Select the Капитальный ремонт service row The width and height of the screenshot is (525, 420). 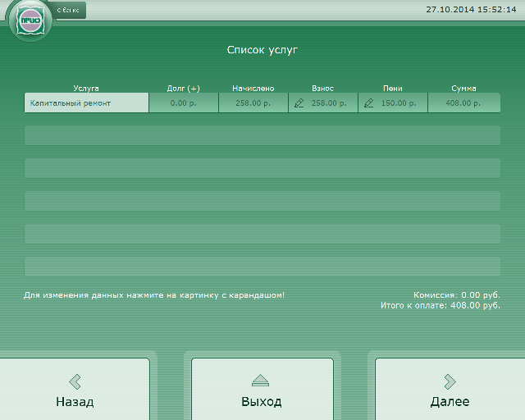click(86, 103)
